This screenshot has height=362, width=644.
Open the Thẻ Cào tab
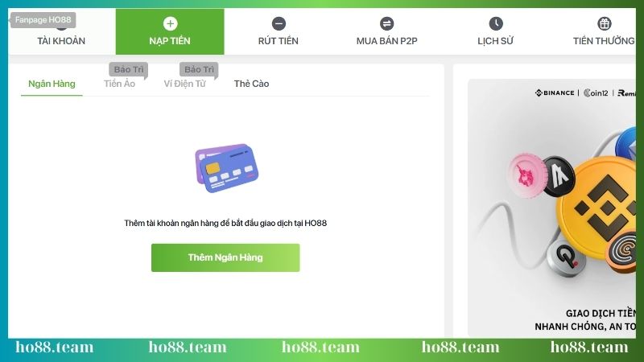pos(251,84)
